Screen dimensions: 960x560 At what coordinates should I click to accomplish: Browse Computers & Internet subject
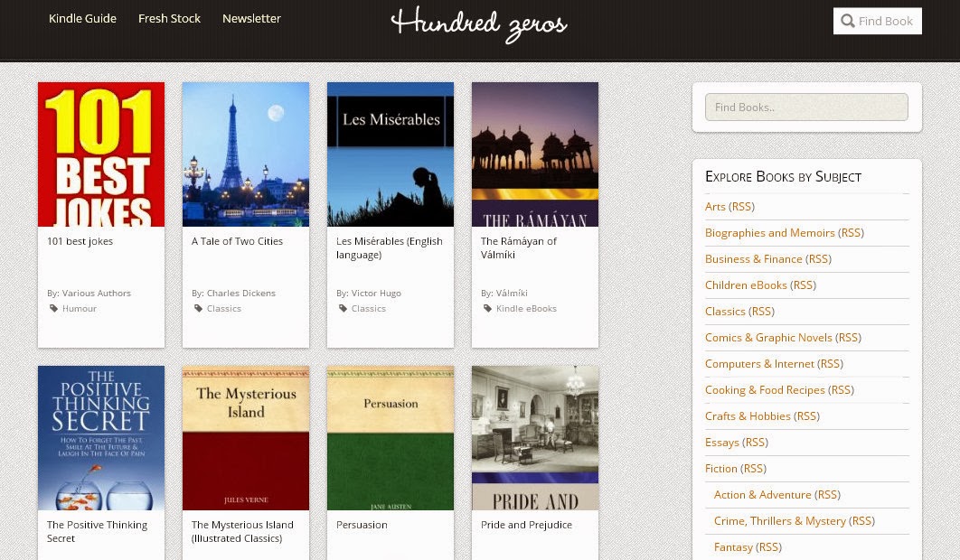[x=760, y=364]
